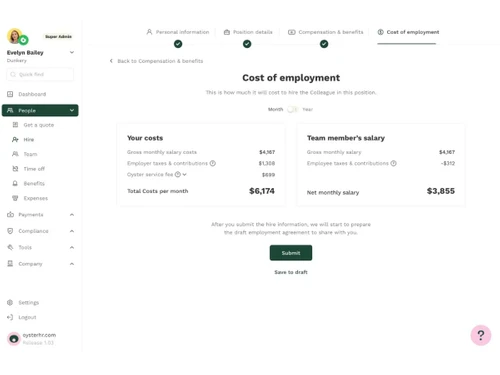Click the Submit button
Image resolution: width=500 pixels, height=375 pixels.
pos(291,253)
